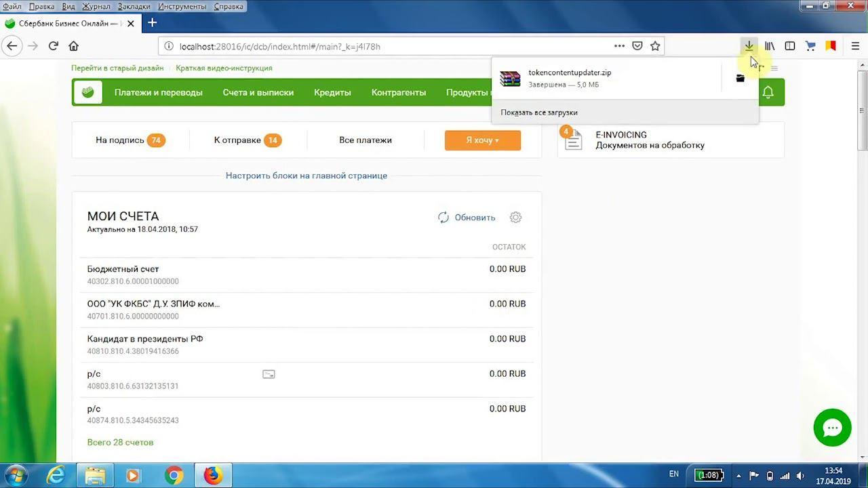Open a new browser tab
Screen dimensions: 868x488
click(x=153, y=23)
